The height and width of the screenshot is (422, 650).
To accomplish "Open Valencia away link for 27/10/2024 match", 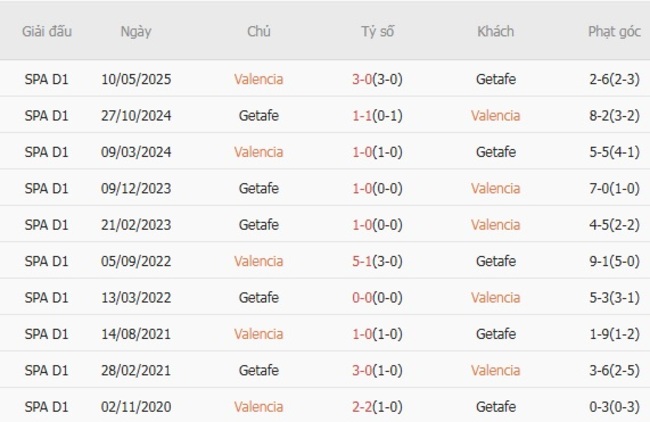I will pyautogui.click(x=495, y=115).
